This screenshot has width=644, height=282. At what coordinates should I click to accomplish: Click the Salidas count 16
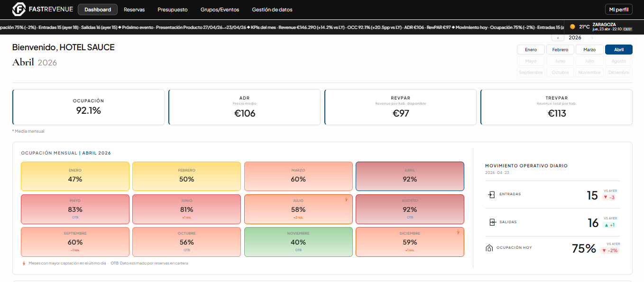(593, 223)
